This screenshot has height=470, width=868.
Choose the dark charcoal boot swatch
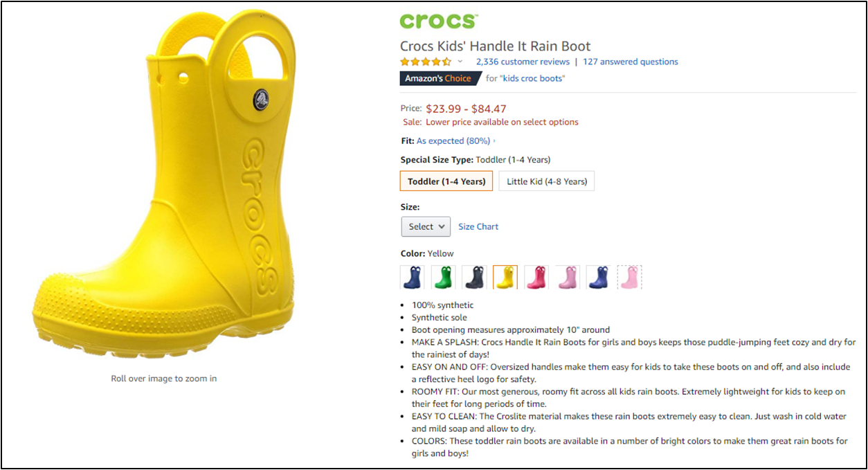473,278
